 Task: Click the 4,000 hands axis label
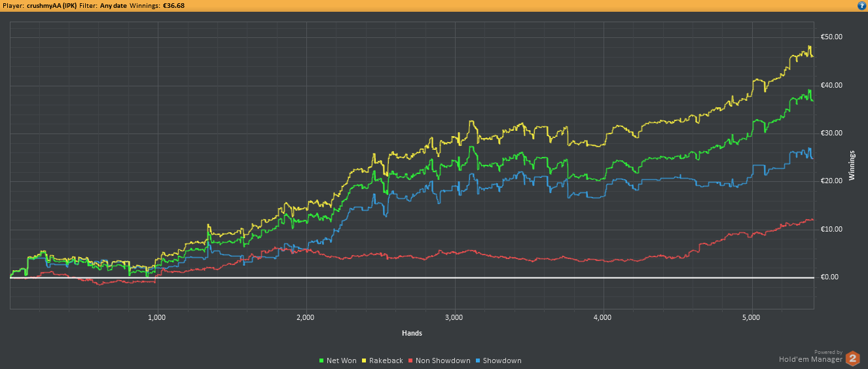(x=602, y=317)
